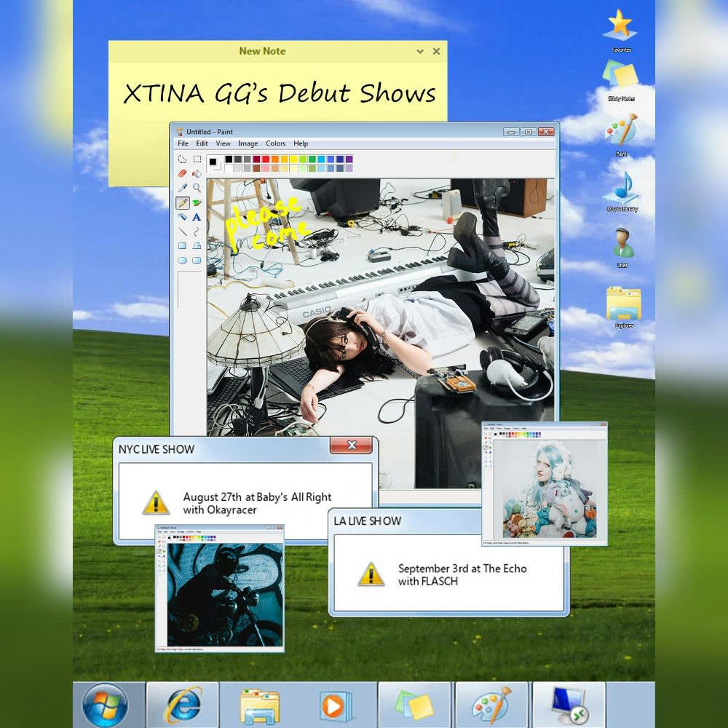This screenshot has height=728, width=728.
Task: Select the green Brush tool in Paint
Action: point(197,202)
